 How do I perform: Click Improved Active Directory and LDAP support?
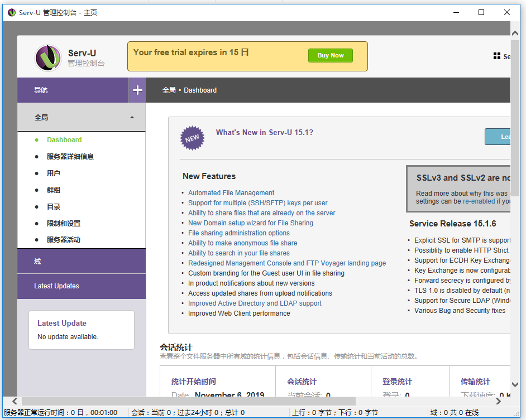255,303
